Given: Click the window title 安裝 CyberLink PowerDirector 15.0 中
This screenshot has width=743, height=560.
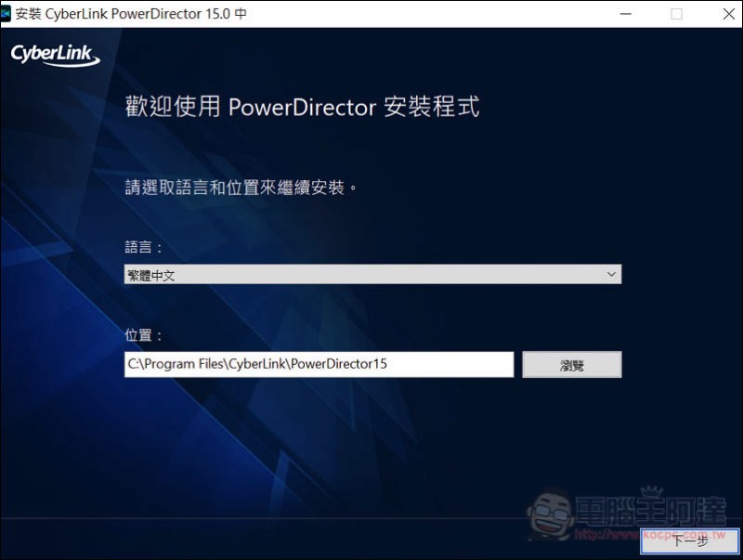Looking at the screenshot, I should (131, 14).
